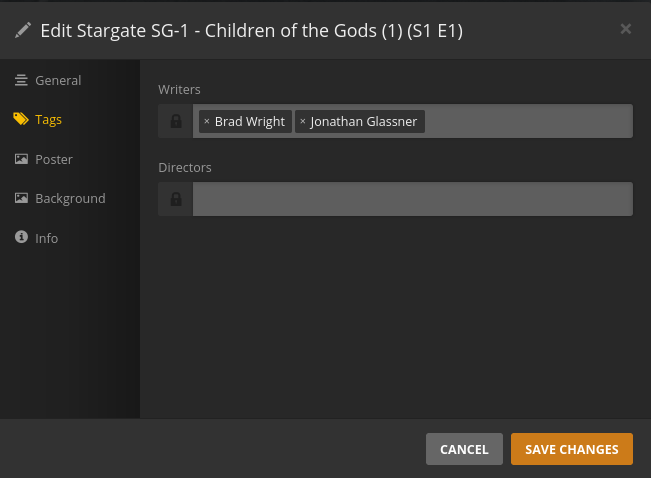
Task: Close the edit dialog with X
Action: coord(626,29)
